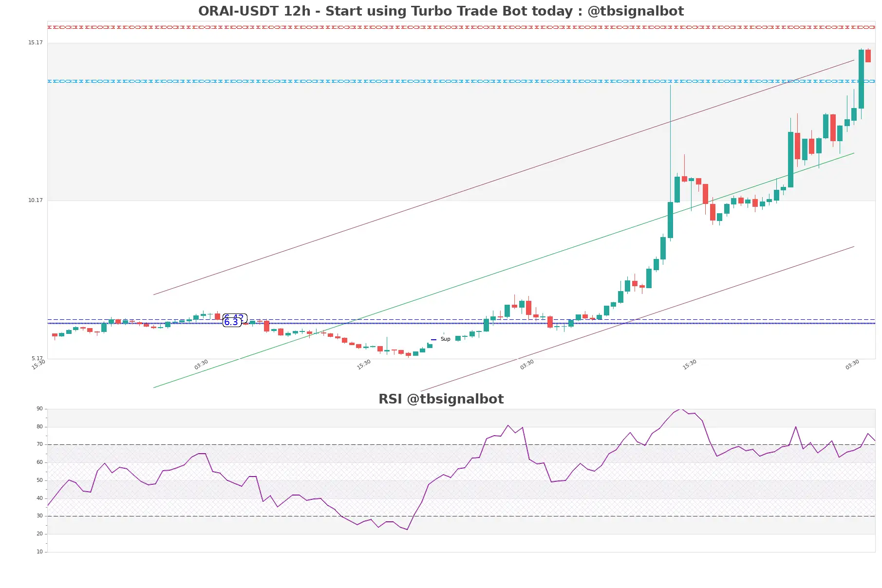882x588 pixels.
Task: Click RSI axis label 90
Action: (39, 409)
